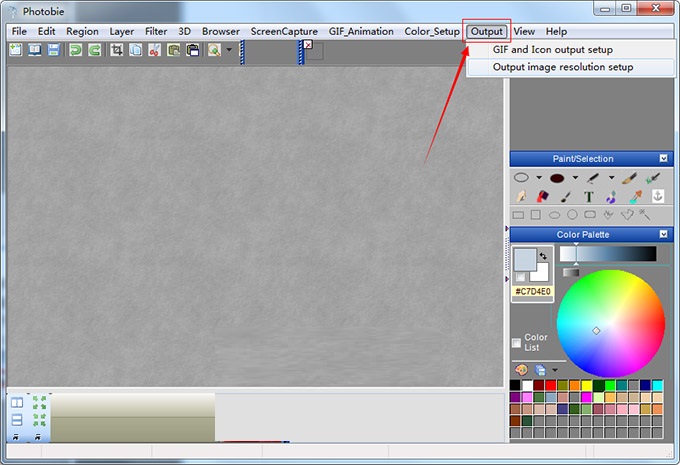
Task: Pick the cyan swatch in palette grid
Action: (657, 385)
